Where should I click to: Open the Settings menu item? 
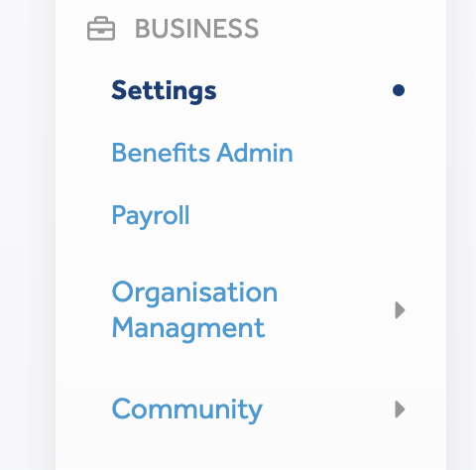tap(164, 90)
